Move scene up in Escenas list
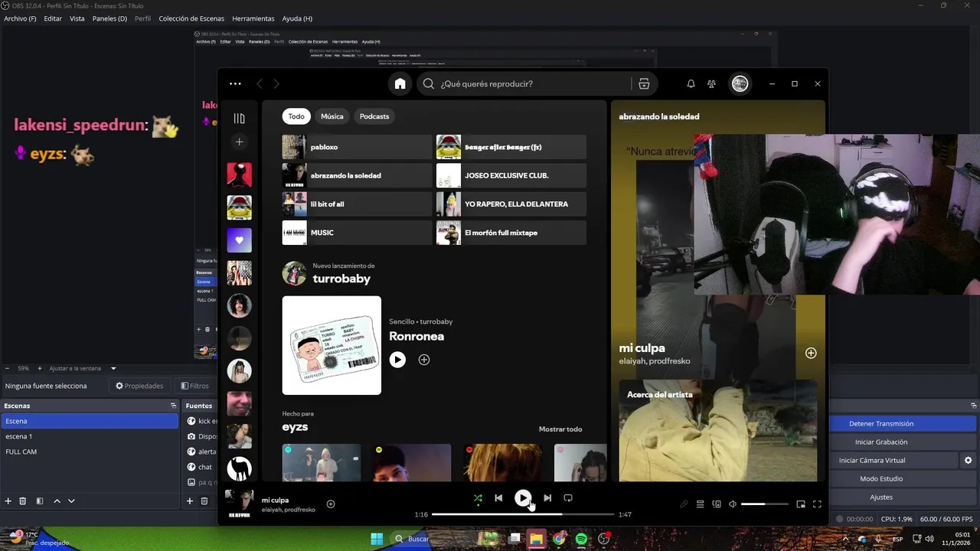This screenshot has height=551, width=980. point(57,501)
